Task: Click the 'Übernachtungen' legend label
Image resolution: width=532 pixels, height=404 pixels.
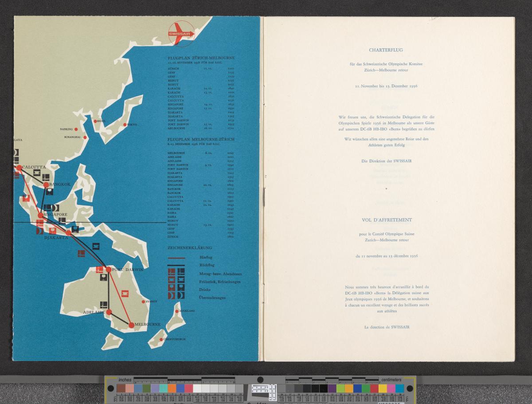Action: click(212, 298)
